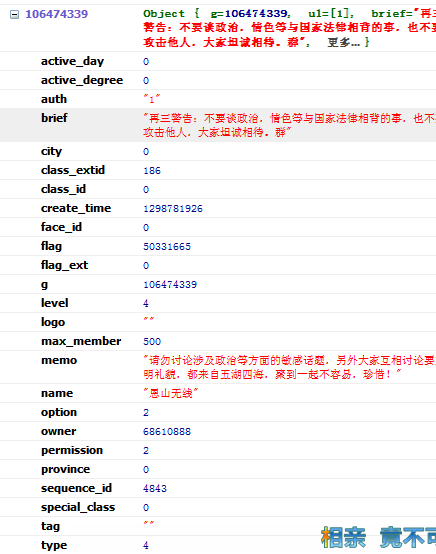
Task: Select the type property name
Action: click(x=54, y=545)
